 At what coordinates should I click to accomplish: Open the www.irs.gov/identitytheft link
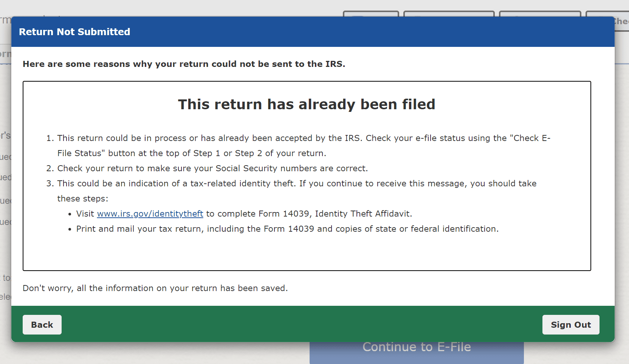[x=150, y=214]
